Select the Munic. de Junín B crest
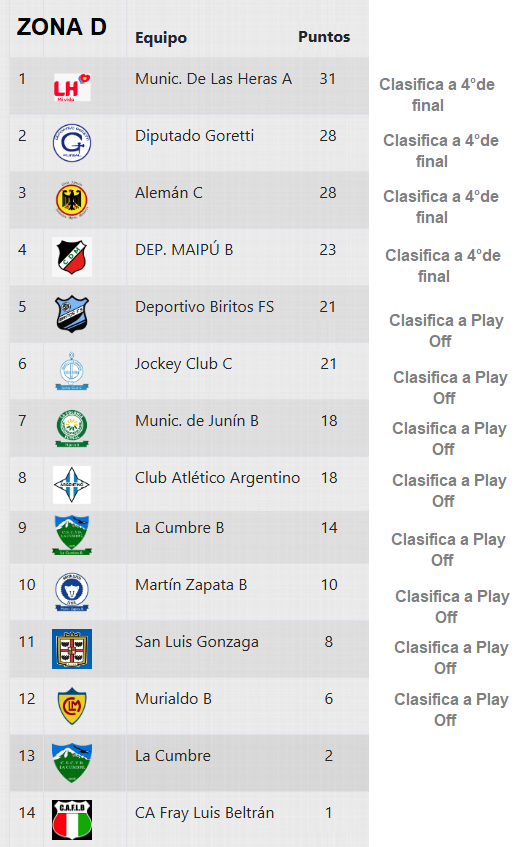The height and width of the screenshot is (847, 522). click(72, 428)
